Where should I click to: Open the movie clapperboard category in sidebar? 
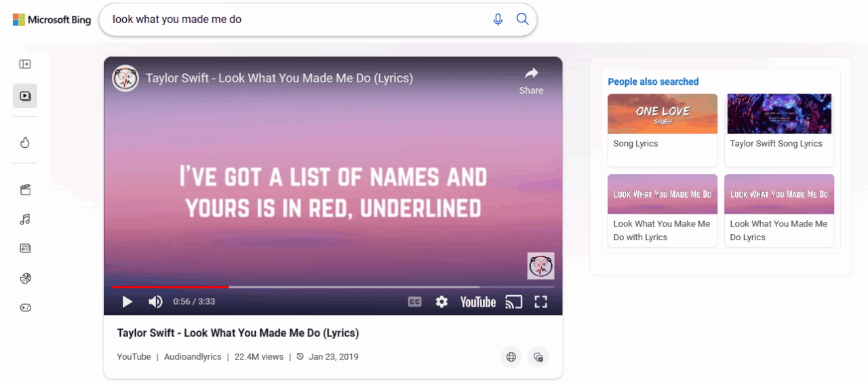(25, 190)
